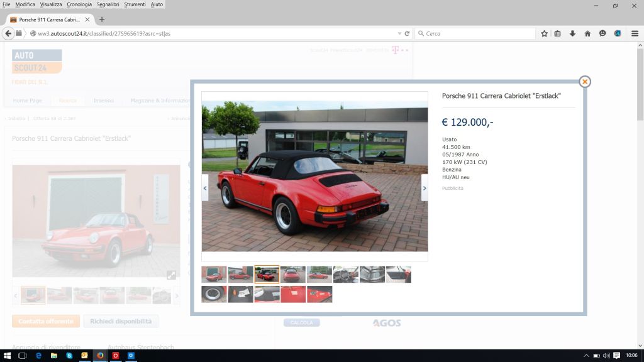
Task: Select eighth thumbnail showing door panel
Action: pyautogui.click(x=398, y=274)
